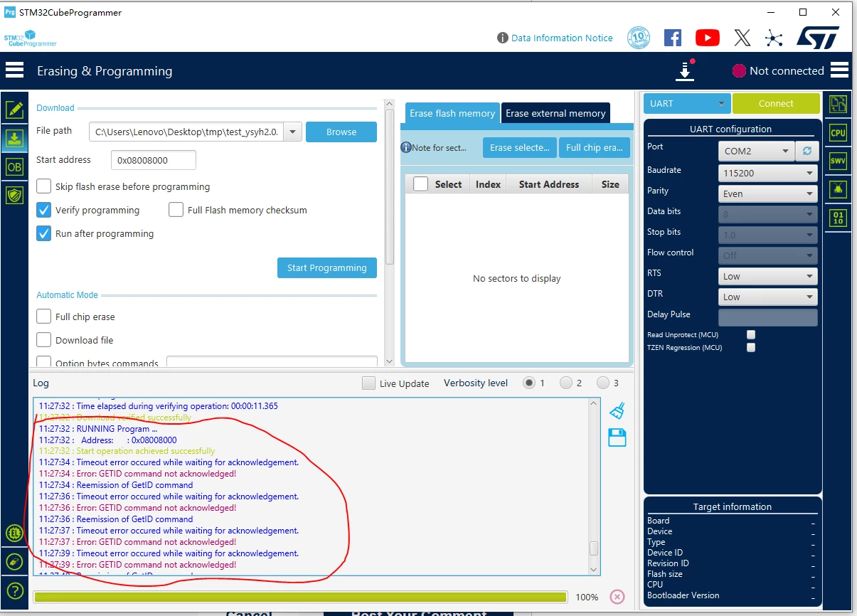Click the Download panel vertical scrollbar
Screen dimensions: 857x616
pos(389,188)
